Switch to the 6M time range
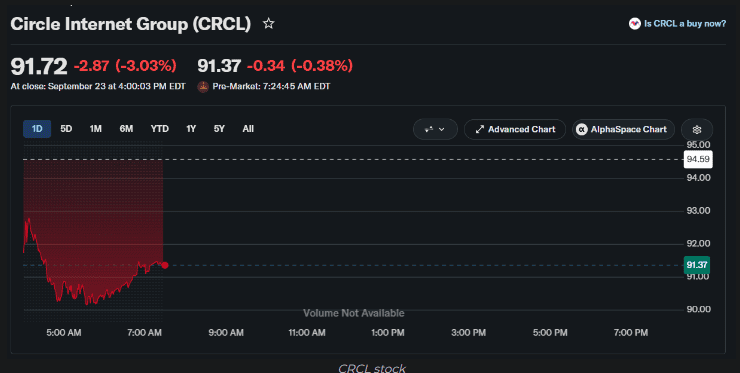 click(126, 129)
